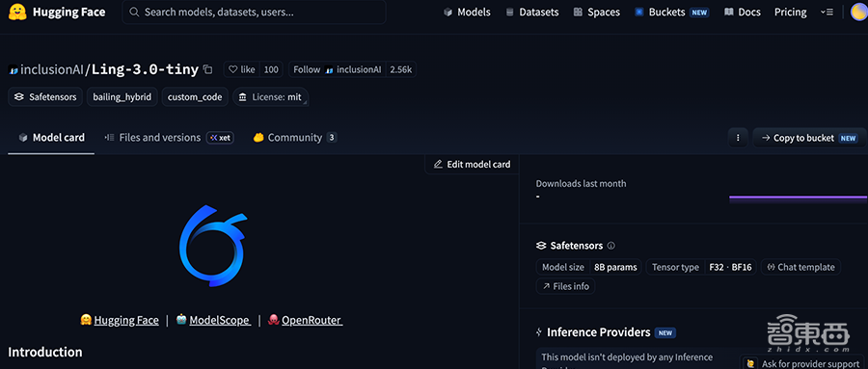Viewport: 868px width, 369px height.
Task: Open the Models page
Action: pos(467,12)
